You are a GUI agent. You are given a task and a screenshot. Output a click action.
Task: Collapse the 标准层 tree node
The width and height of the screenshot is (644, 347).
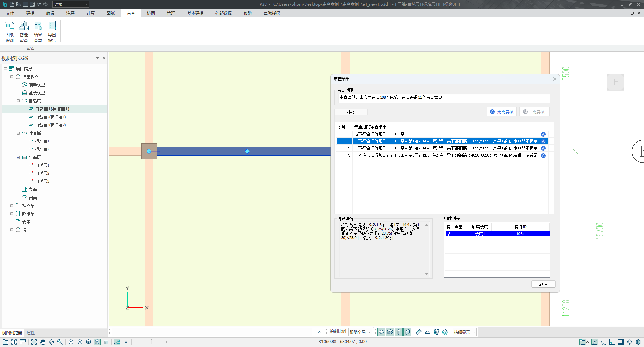point(18,133)
